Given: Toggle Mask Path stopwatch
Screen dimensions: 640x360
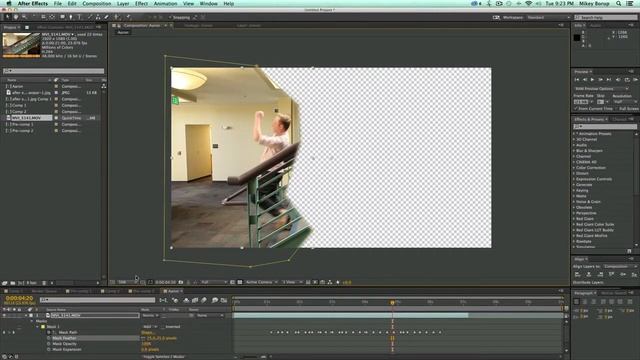Looking at the screenshot, I should 49,332.
